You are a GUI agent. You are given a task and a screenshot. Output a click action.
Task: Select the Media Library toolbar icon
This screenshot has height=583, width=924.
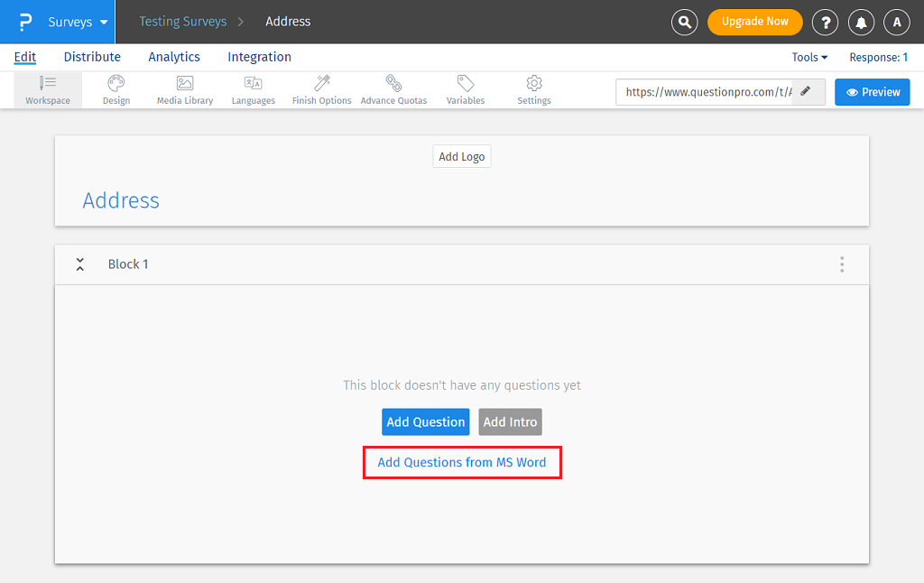(x=184, y=89)
